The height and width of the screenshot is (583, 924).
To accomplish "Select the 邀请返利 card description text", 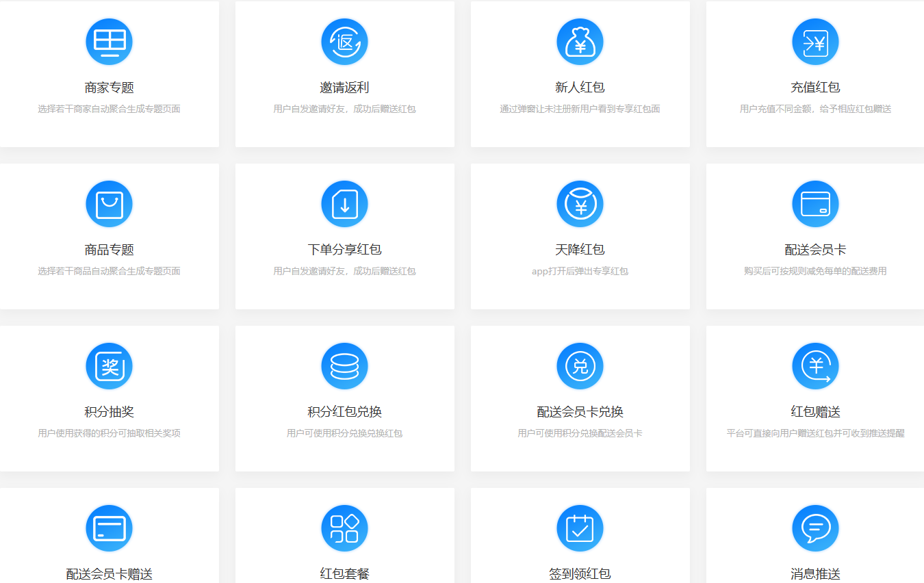I will click(344, 109).
